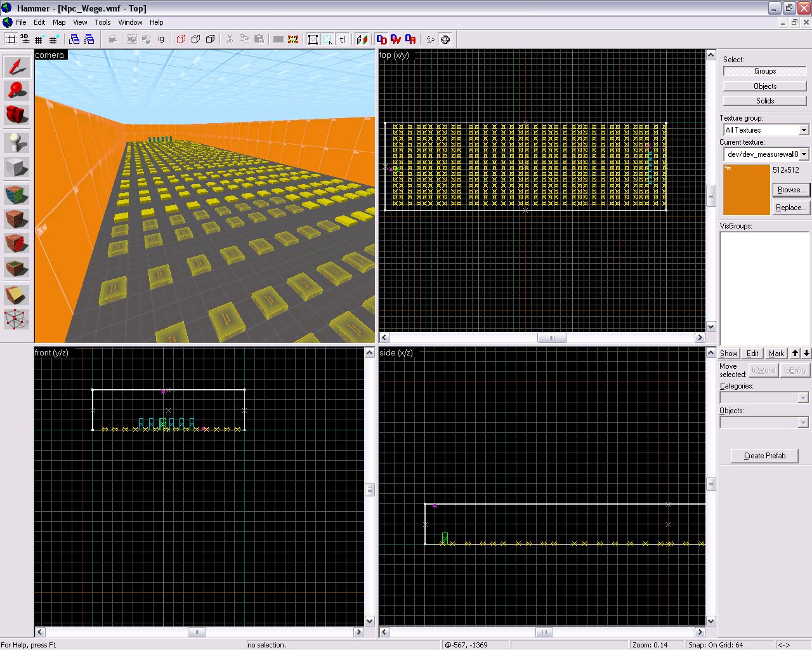Screen dimensions: 812x650
Task: Click the orange texture preview swatch
Action: (x=747, y=190)
